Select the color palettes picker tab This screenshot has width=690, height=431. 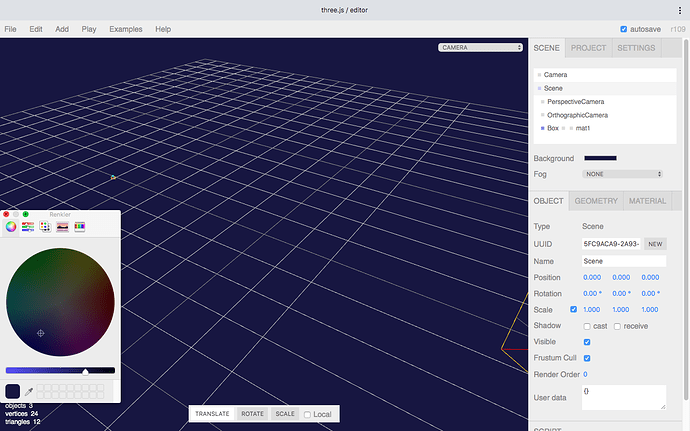45,227
